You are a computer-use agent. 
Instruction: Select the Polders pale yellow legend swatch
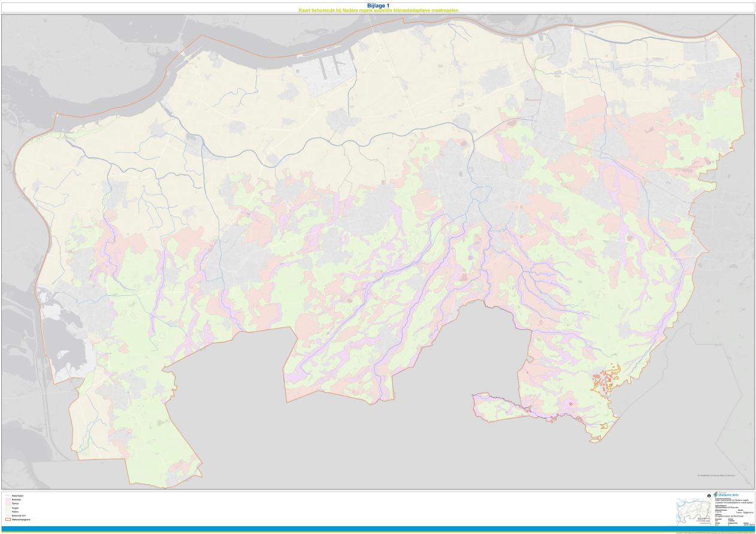pos(7,512)
